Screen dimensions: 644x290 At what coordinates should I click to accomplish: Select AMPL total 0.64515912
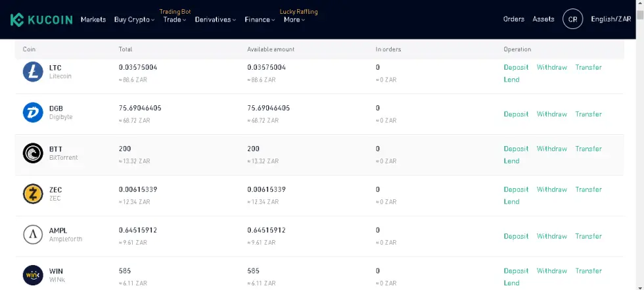coord(138,230)
